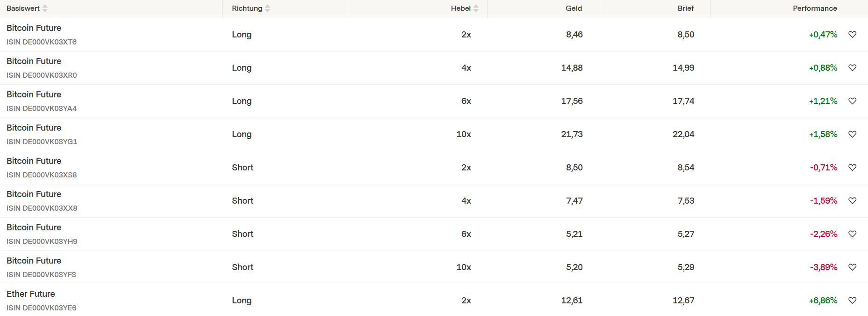Viewport: 868px width, 316px height.
Task: Favorite the Bitcoin Future Long 2x row
Action: tap(852, 35)
